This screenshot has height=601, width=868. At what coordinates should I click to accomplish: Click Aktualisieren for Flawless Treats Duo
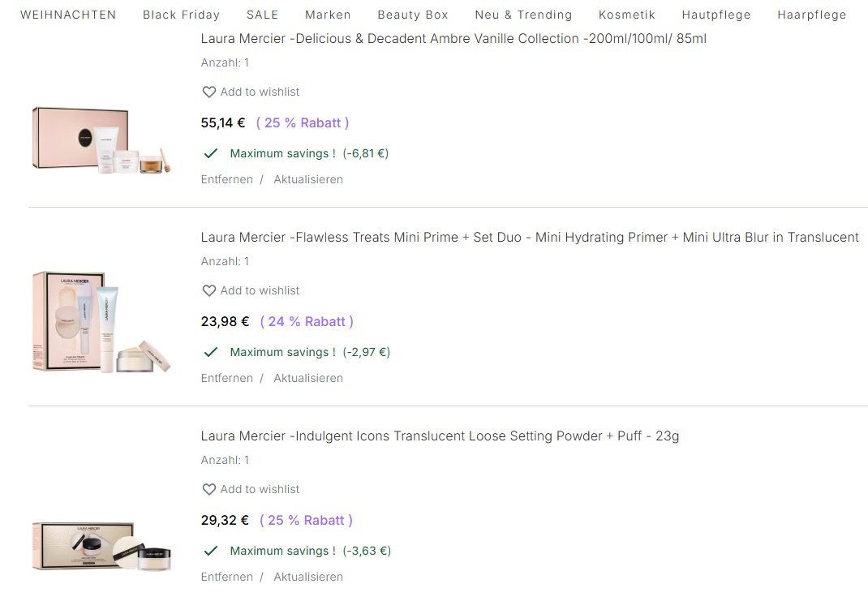coord(308,378)
